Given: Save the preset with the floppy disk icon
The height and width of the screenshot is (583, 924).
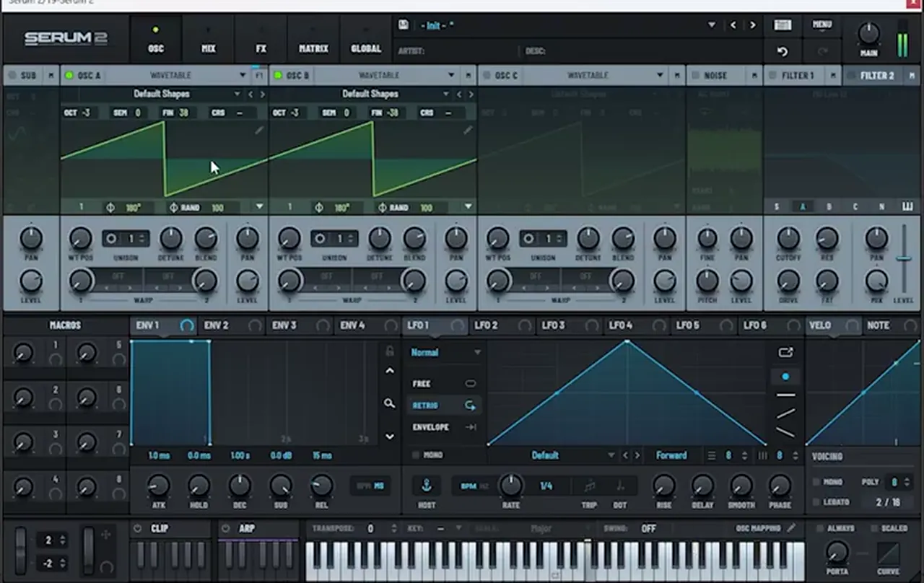Looking at the screenshot, I should tap(404, 25).
